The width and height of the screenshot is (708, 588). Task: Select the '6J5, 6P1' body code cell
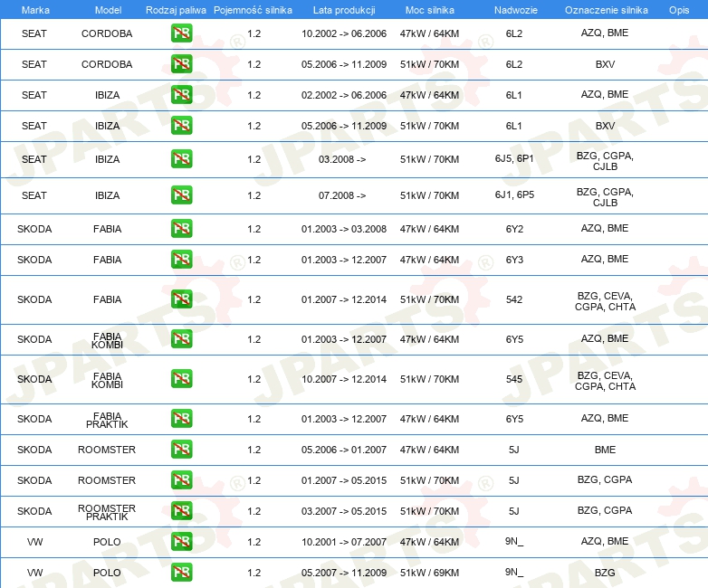pos(514,159)
